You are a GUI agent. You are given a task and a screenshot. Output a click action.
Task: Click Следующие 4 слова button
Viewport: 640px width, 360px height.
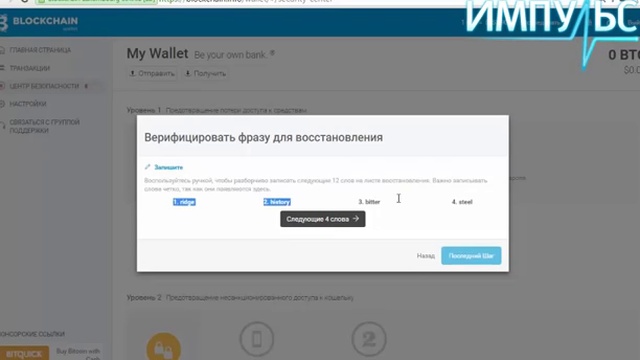point(322,219)
